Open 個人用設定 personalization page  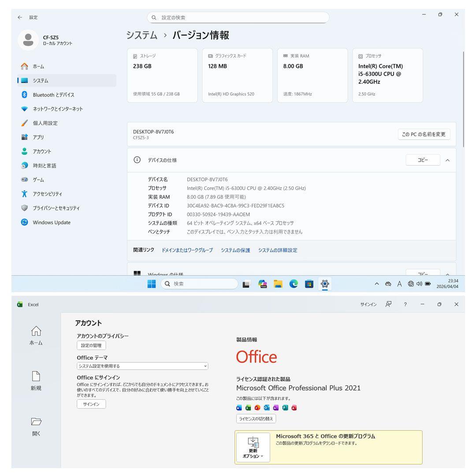point(67,123)
